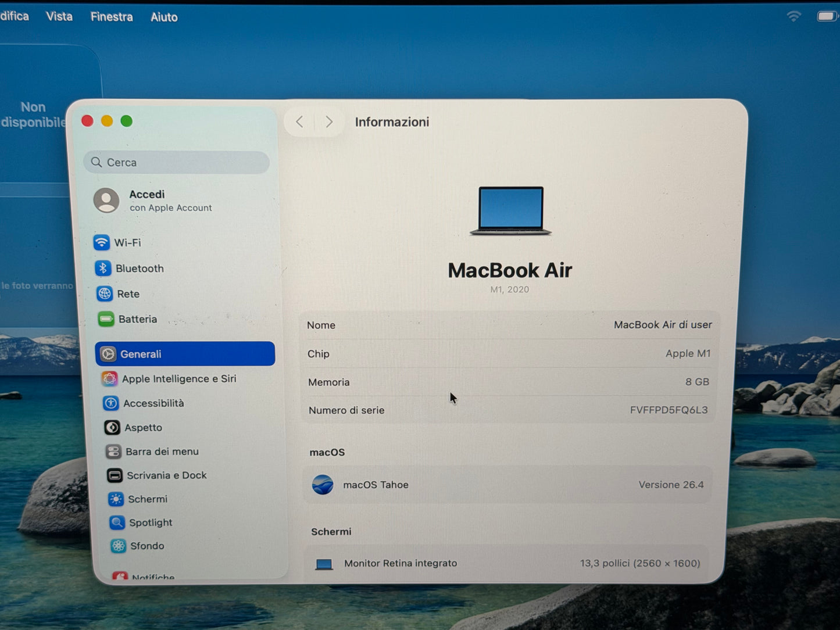This screenshot has width=840, height=630.
Task: Click the MacBook Air laptop image
Action: (x=510, y=210)
